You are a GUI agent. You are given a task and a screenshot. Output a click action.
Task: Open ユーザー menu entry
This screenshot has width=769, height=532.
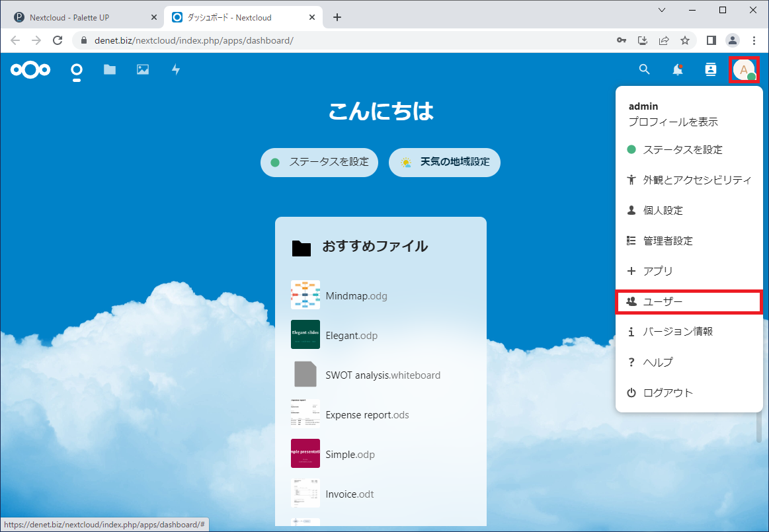(x=689, y=301)
